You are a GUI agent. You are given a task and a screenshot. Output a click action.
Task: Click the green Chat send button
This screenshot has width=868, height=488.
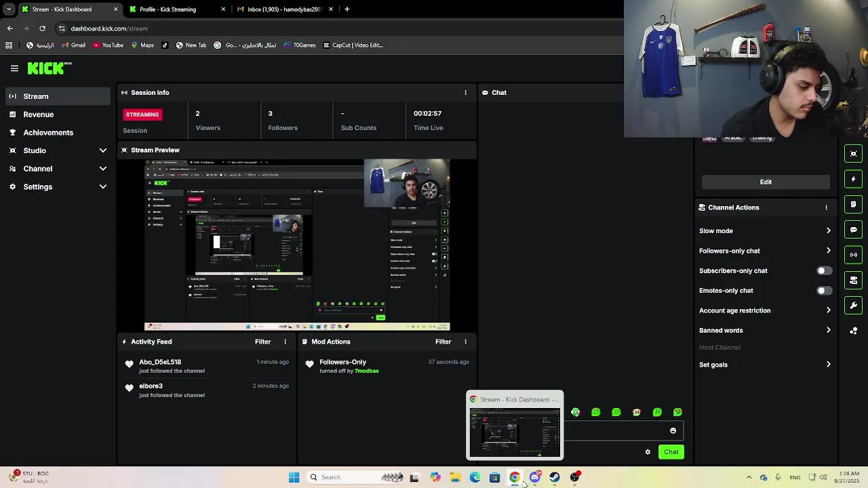point(671,452)
